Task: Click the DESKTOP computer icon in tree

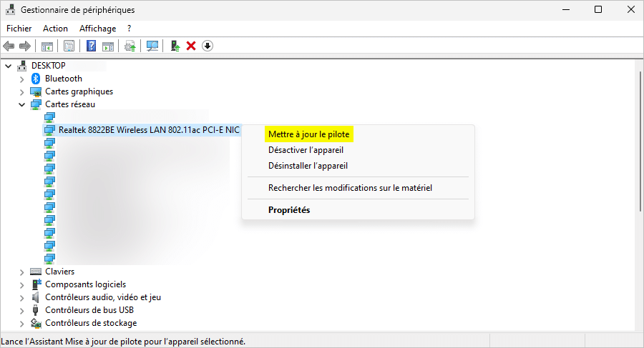Action: click(x=21, y=66)
